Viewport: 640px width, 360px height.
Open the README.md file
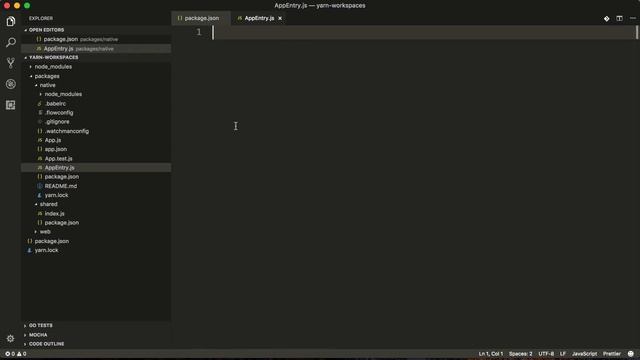[60, 186]
